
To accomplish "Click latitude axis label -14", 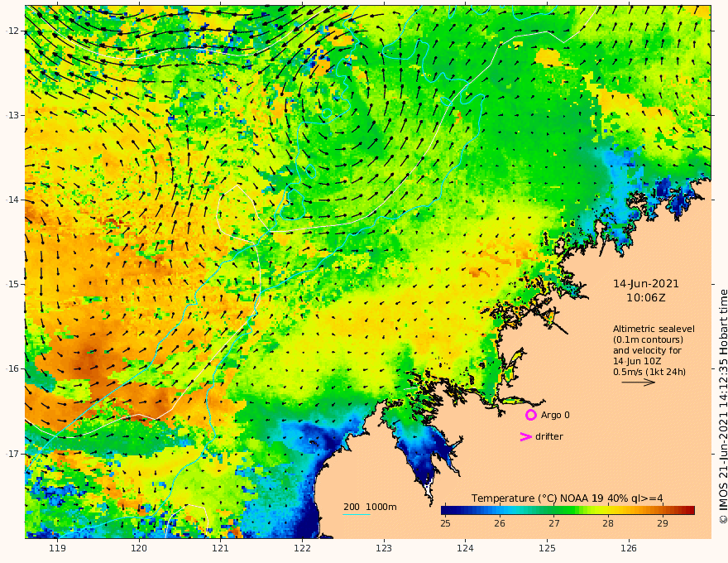I will pos(12,200).
